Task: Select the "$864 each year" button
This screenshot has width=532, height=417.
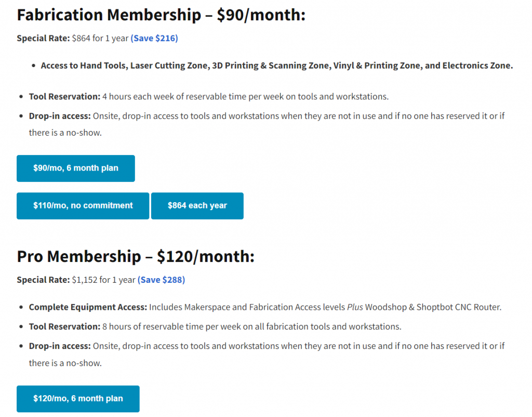Action: click(x=197, y=206)
